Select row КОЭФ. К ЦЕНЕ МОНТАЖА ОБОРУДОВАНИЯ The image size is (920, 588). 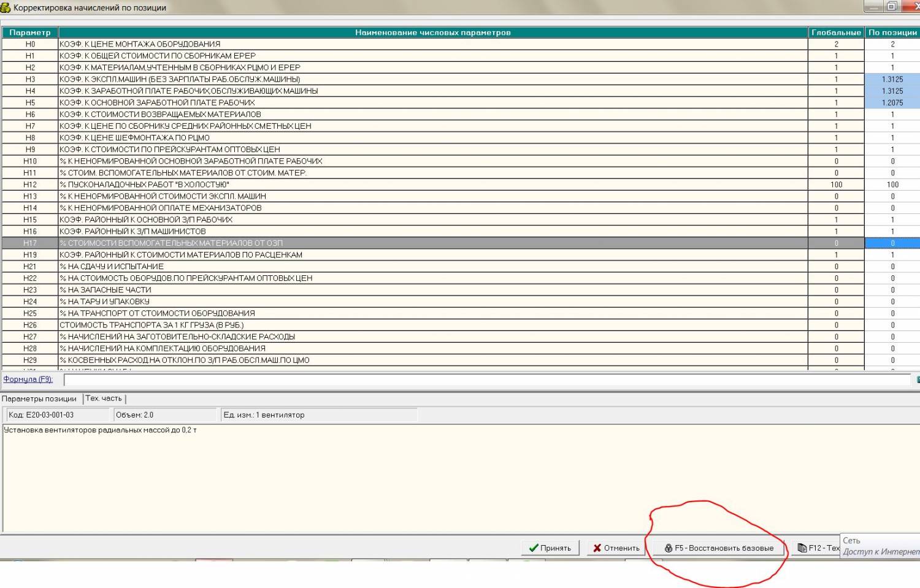point(433,44)
